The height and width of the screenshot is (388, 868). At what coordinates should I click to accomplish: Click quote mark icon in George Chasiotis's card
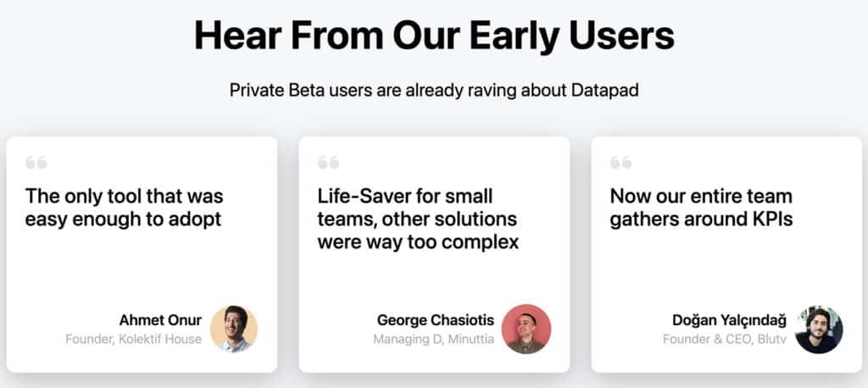click(x=328, y=163)
